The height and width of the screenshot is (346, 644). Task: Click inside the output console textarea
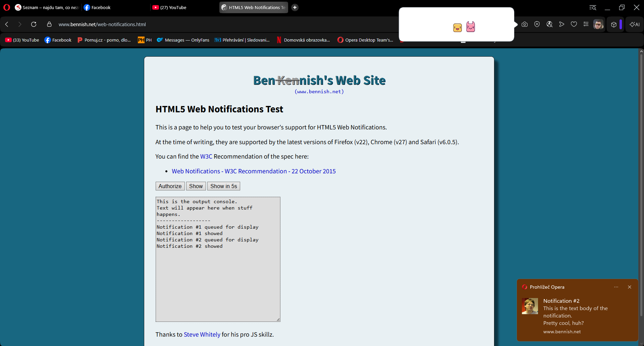tap(218, 259)
